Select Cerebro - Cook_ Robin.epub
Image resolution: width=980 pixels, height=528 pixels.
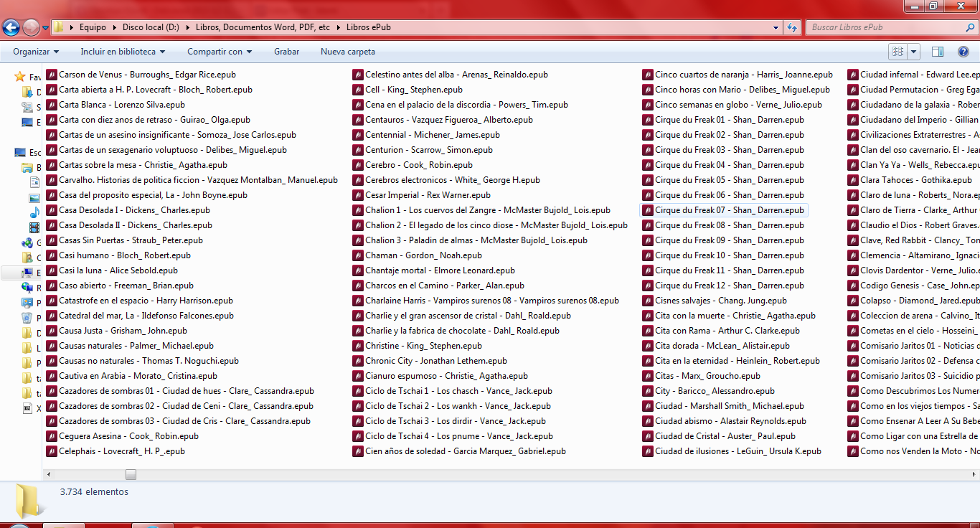[413, 165]
